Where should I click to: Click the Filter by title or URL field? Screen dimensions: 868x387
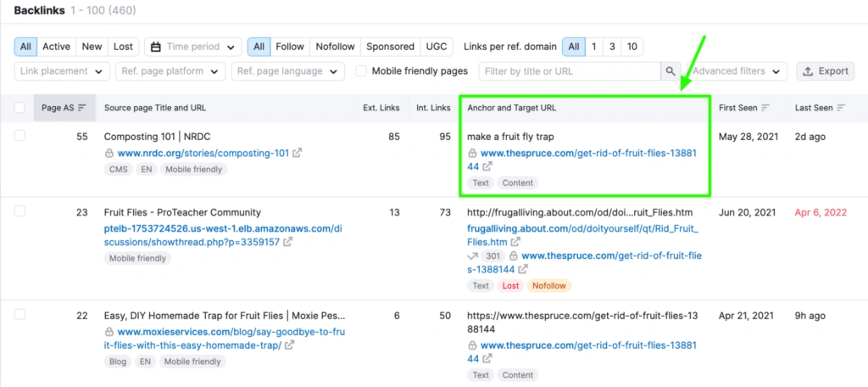click(x=568, y=71)
